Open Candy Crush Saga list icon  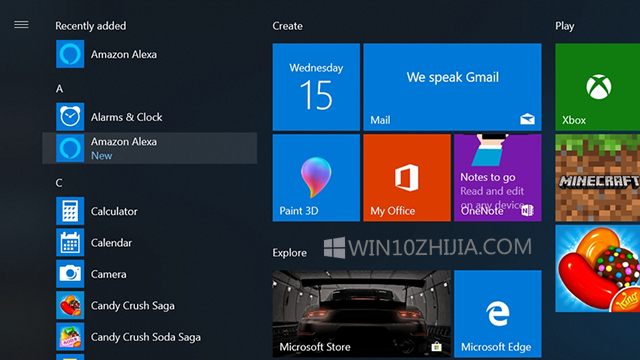(70, 305)
